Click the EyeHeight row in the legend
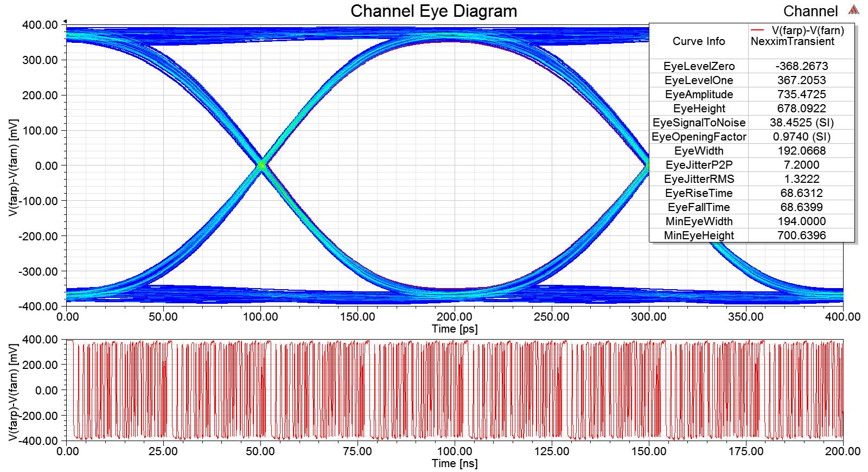 point(699,109)
